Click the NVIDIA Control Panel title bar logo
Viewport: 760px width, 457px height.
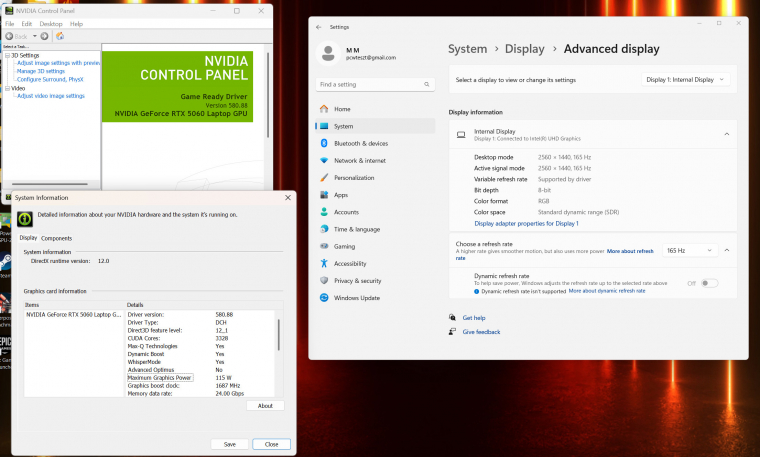(9, 10)
